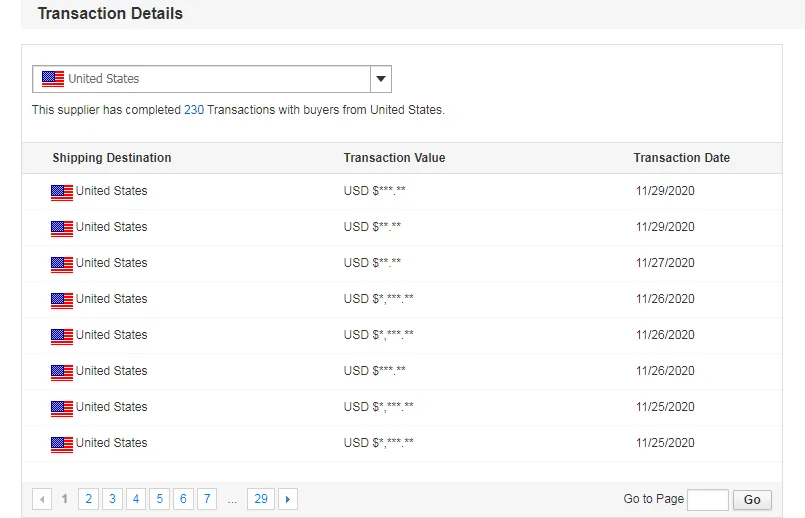Image resolution: width=805 pixels, height=518 pixels.
Task: Jump to last page 29
Action: 261,499
